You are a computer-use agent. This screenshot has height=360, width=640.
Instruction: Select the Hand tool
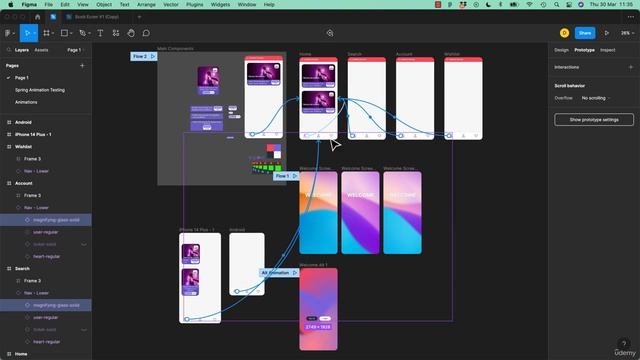tap(131, 33)
